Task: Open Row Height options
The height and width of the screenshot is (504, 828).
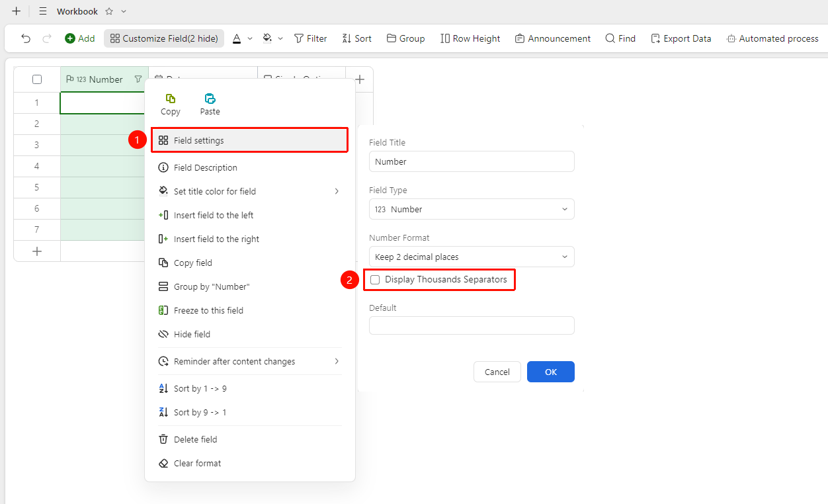Action: [470, 38]
